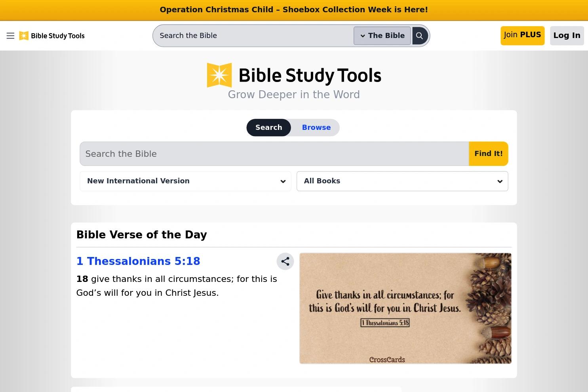Click inside the Search the Bible field

(x=274, y=154)
